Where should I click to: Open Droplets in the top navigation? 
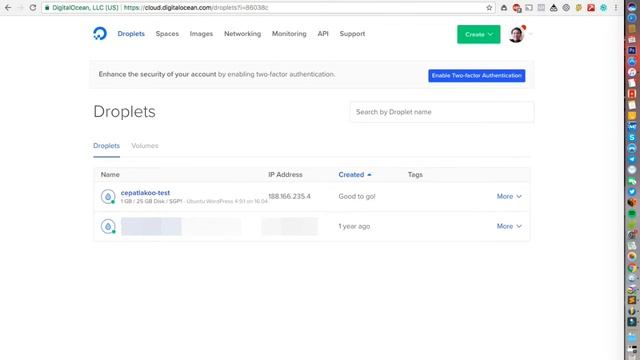[131, 34]
